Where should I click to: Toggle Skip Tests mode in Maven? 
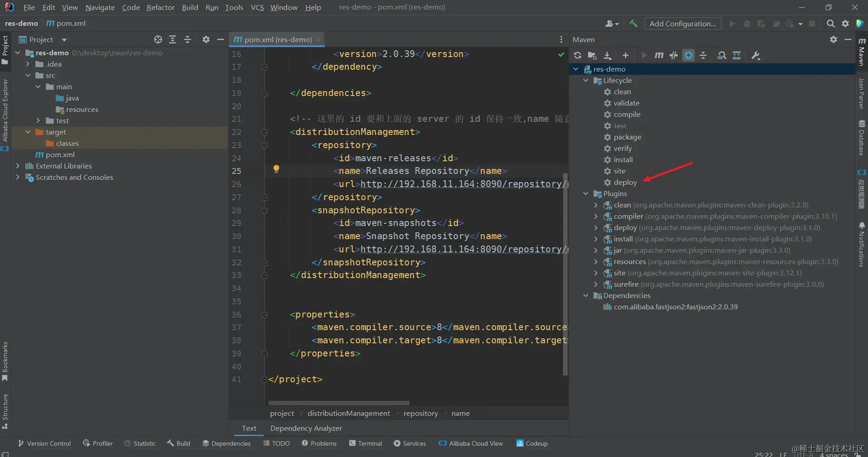(689, 55)
